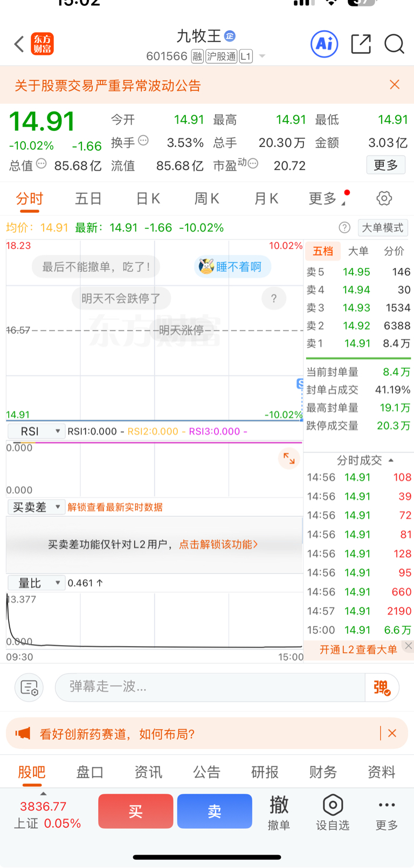Image resolution: width=414 pixels, height=868 pixels.
Task: Open 资料 tab
Action: pos(382,772)
